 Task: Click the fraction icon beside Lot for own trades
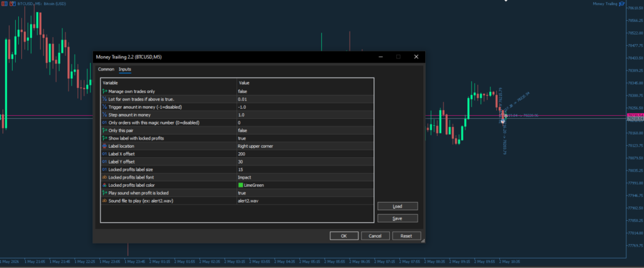(x=104, y=99)
